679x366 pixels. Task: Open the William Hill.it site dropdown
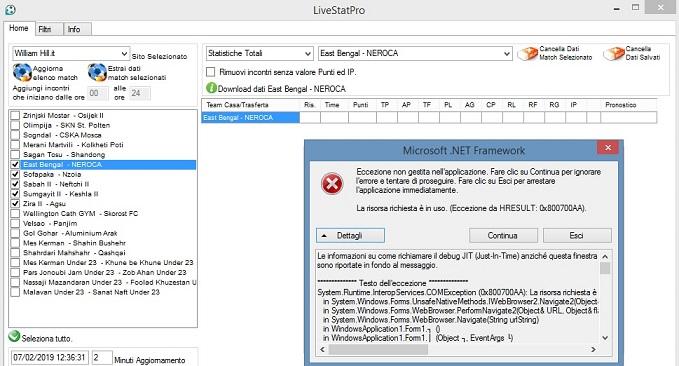point(124,53)
